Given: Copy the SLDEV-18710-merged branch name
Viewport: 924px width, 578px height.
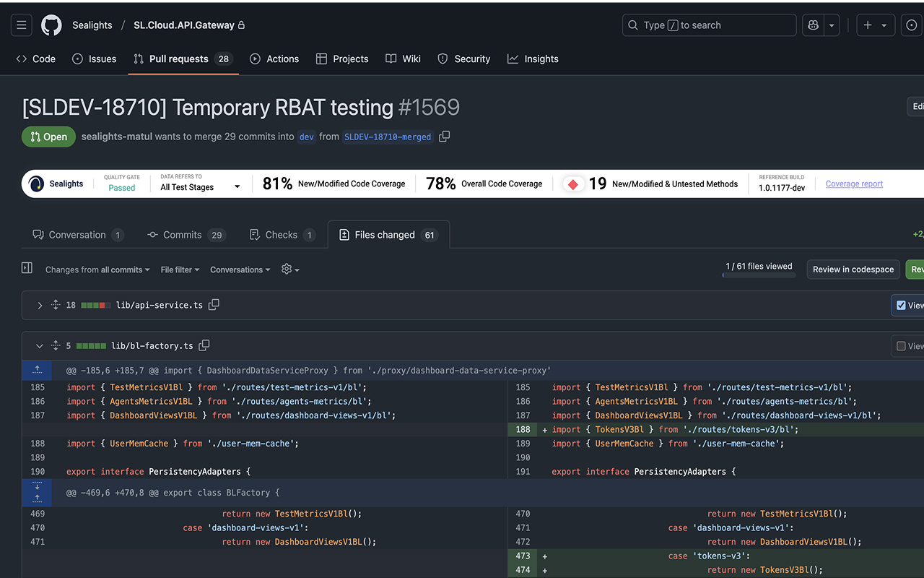Looking at the screenshot, I should coord(445,137).
